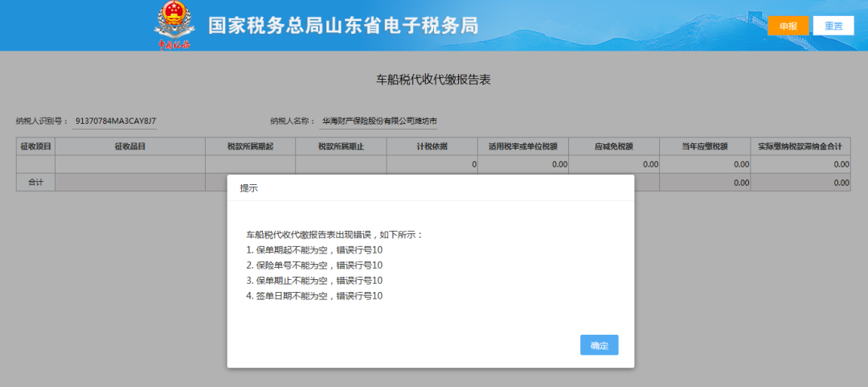Image resolution: width=868 pixels, height=387 pixels.
Task: Click the 征收品目 column header
Action: point(130,146)
